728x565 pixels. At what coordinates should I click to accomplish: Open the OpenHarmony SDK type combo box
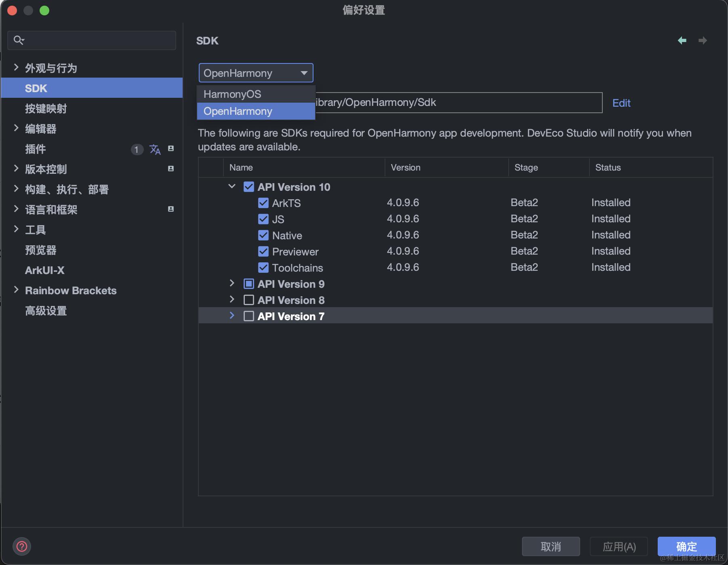pos(256,73)
